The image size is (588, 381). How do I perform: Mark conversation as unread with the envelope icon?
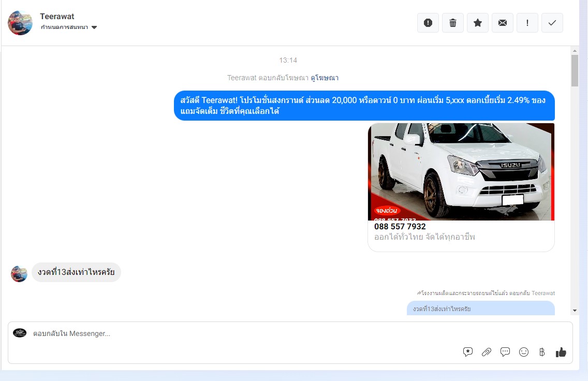tap(503, 23)
